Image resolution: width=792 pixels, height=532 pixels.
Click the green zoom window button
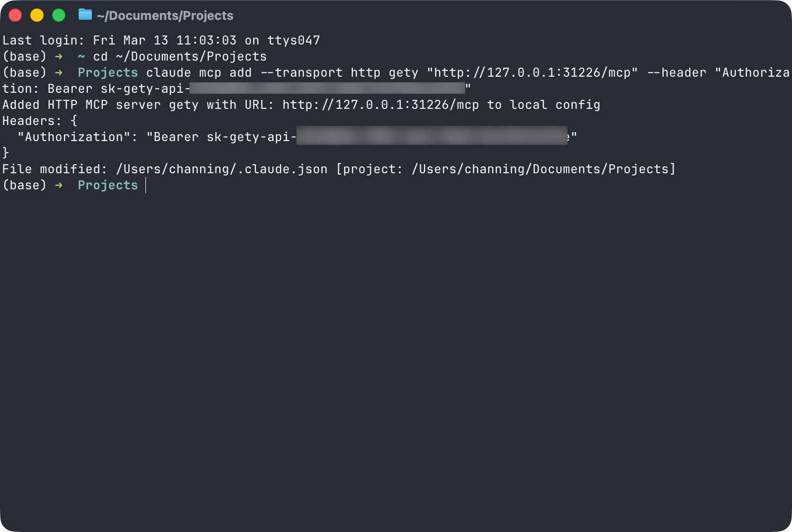tap(59, 15)
